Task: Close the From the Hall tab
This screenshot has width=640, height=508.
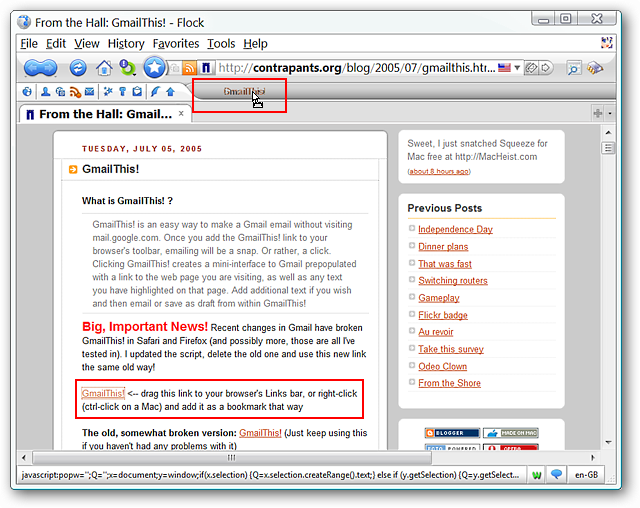Action: pyautogui.click(x=181, y=114)
